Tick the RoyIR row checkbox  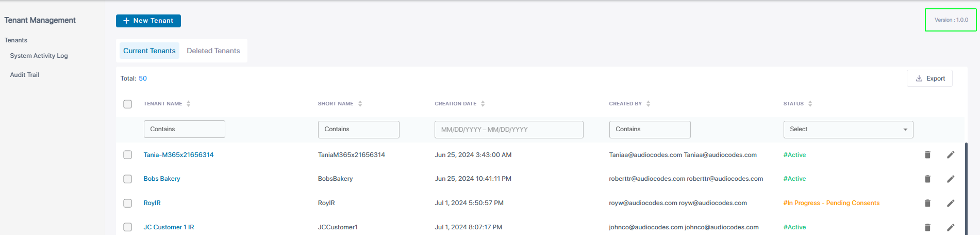[x=128, y=203]
